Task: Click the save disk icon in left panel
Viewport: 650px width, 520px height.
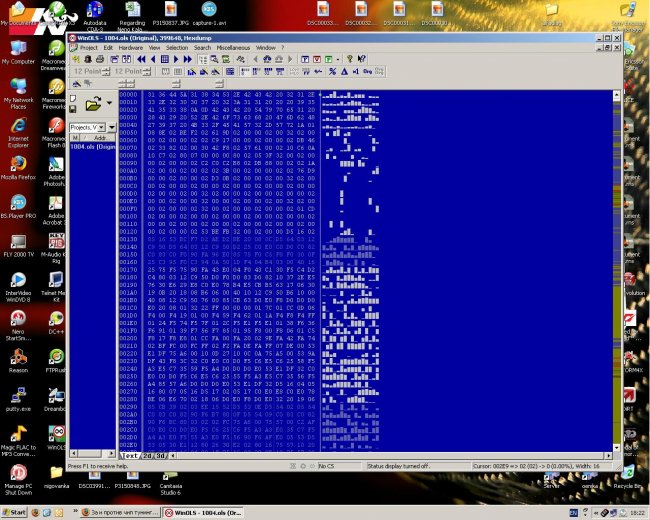Action: (x=73, y=109)
